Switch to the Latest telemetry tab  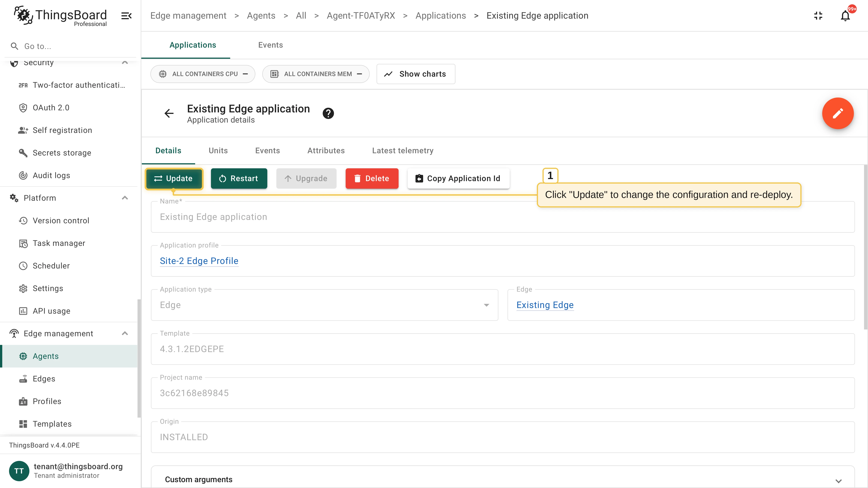pos(403,151)
